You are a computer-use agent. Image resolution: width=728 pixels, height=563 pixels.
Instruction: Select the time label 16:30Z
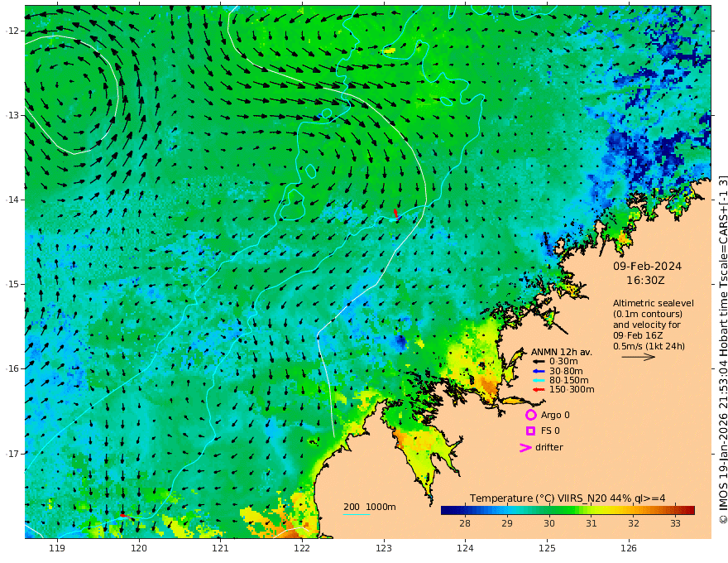[x=645, y=281]
